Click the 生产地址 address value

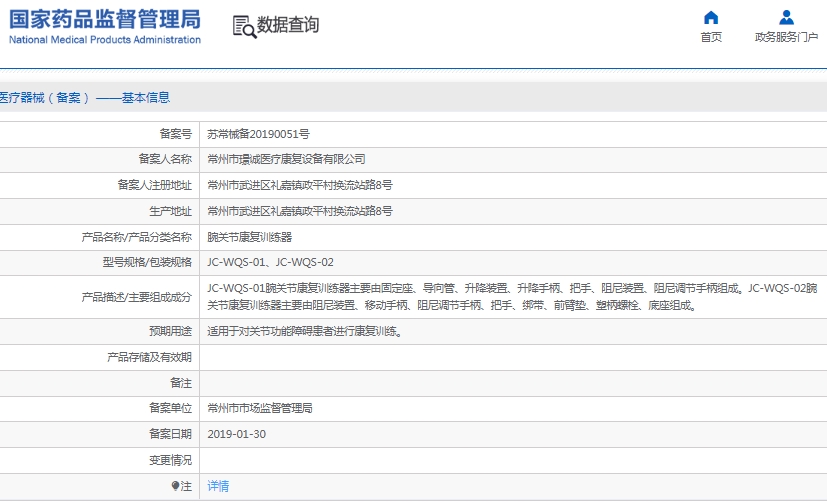coord(300,211)
